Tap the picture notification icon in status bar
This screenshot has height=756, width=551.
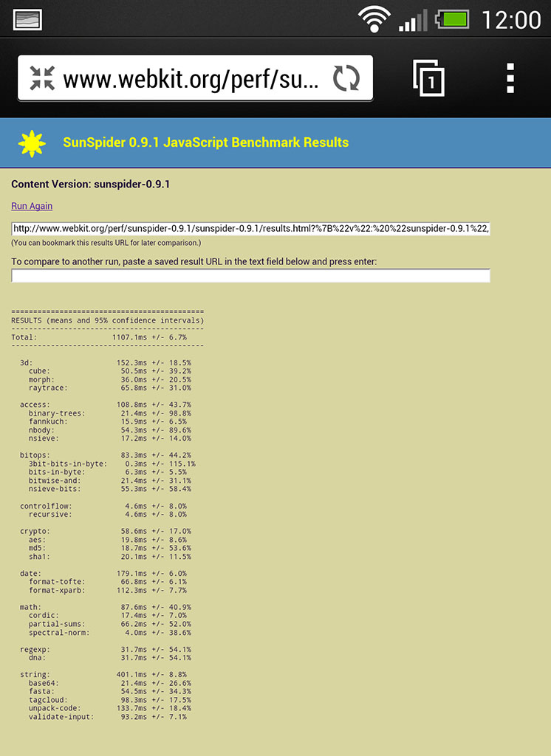tap(27, 20)
